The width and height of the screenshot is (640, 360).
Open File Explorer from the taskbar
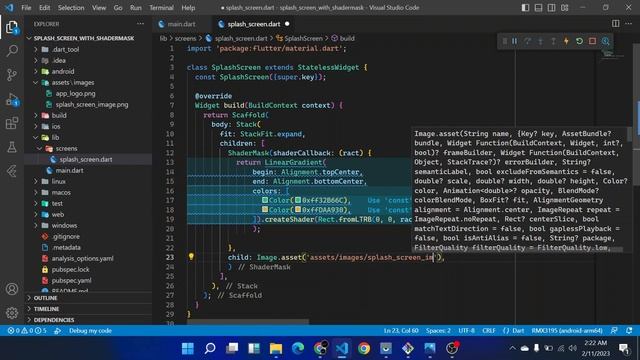[x=276, y=348]
